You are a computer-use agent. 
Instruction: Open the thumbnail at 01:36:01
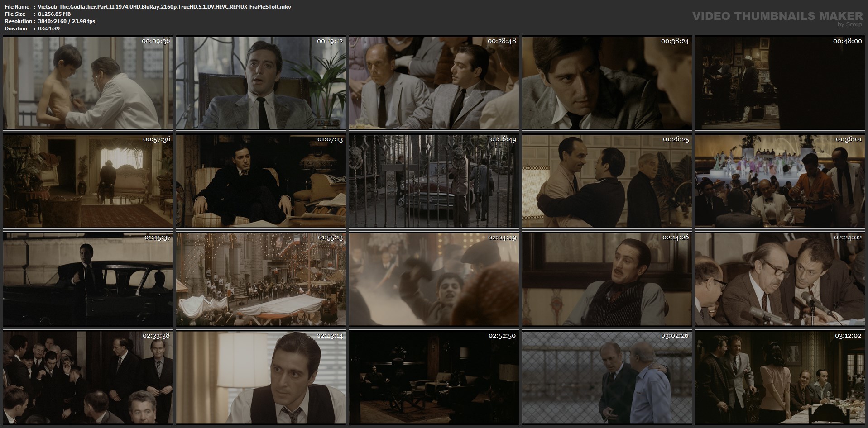click(780, 181)
